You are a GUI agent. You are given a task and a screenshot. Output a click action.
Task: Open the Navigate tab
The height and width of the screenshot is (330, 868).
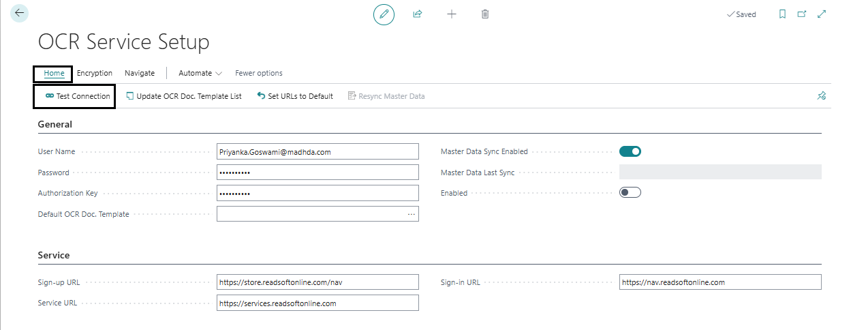pyautogui.click(x=140, y=73)
